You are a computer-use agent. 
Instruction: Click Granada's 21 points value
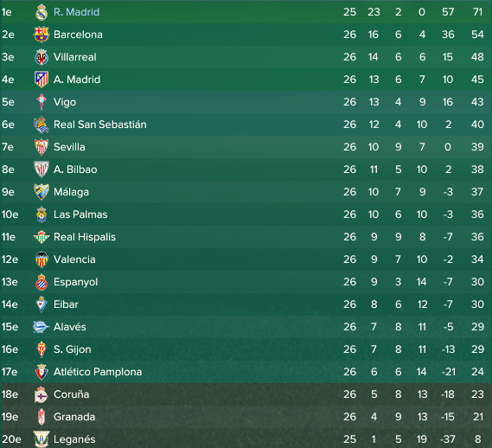478,417
